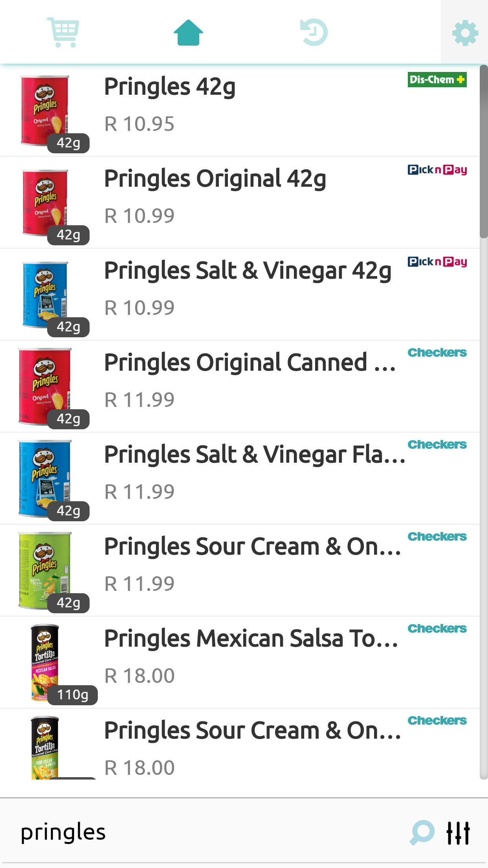
Task: Click the vertical scrollbar handle
Action: [484, 151]
